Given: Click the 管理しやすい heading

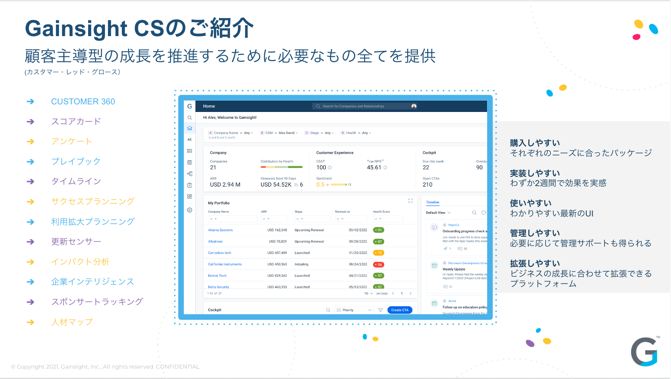Looking at the screenshot, I should (x=535, y=233).
